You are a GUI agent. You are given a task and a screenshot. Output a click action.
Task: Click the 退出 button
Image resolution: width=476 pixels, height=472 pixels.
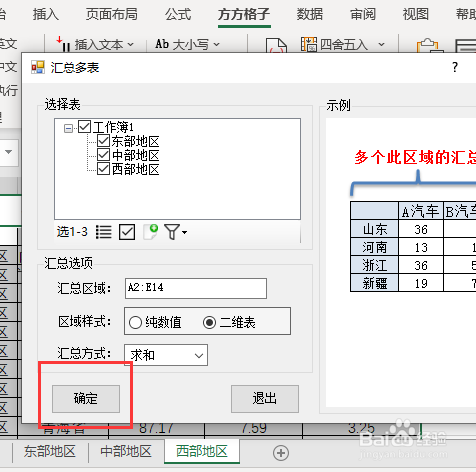point(265,399)
